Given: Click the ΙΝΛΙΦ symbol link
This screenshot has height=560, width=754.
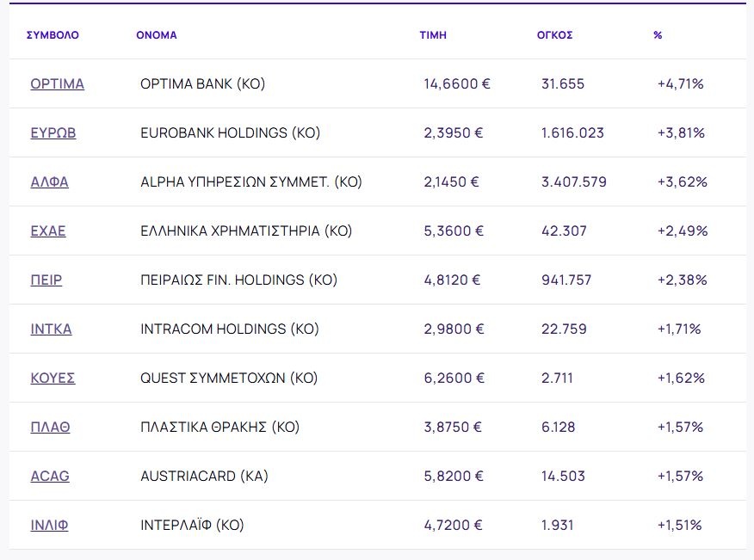Looking at the screenshot, I should [49, 526].
